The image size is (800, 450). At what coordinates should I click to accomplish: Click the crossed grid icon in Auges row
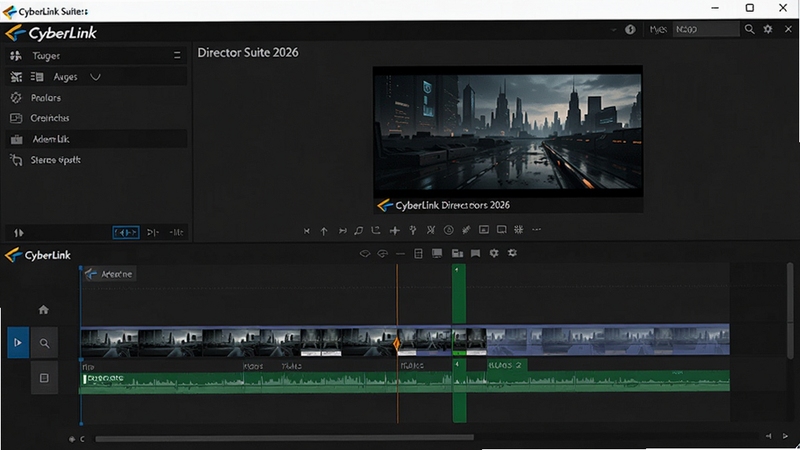[16, 77]
